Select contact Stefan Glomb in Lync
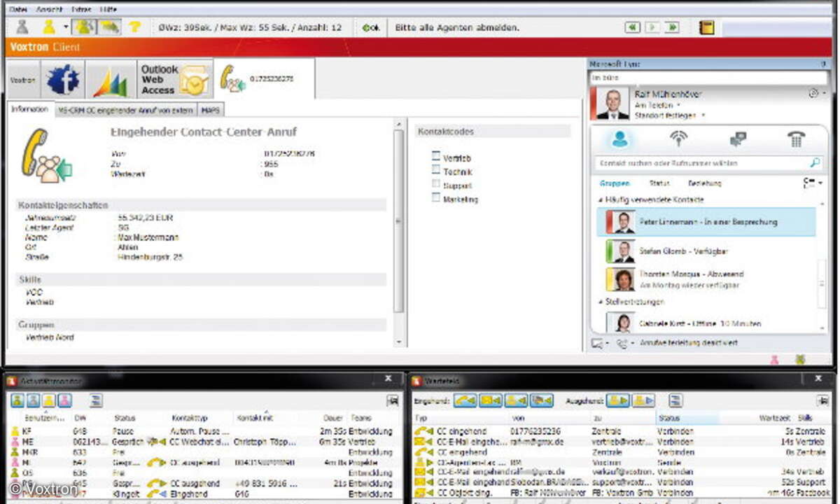Image resolution: width=840 pixels, height=504 pixels. click(x=706, y=251)
